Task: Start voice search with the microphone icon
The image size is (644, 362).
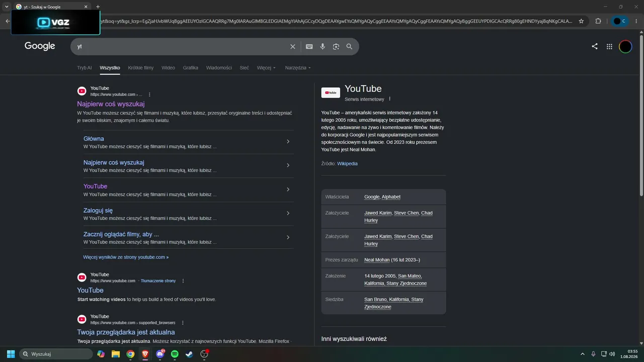Action: point(323,46)
